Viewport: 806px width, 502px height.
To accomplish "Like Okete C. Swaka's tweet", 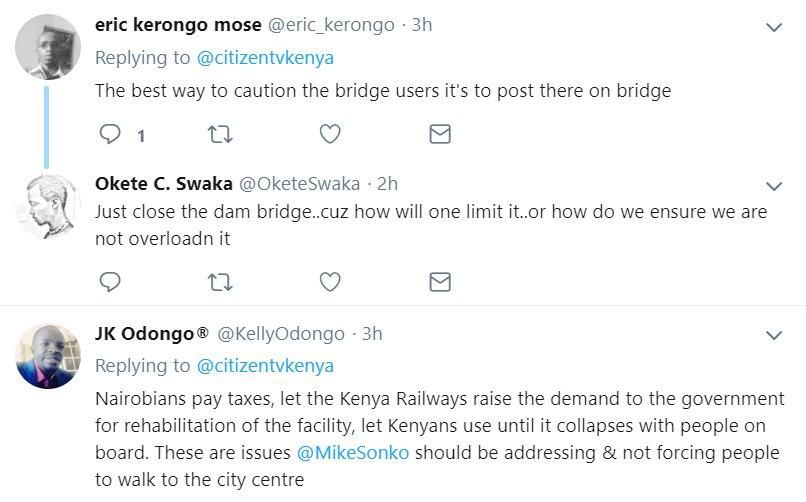I will point(329,281).
